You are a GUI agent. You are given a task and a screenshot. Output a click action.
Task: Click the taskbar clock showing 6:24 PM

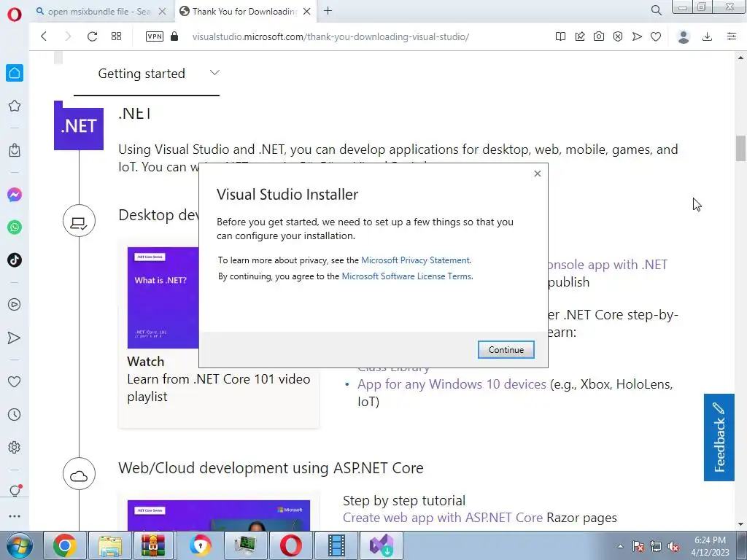click(x=710, y=546)
